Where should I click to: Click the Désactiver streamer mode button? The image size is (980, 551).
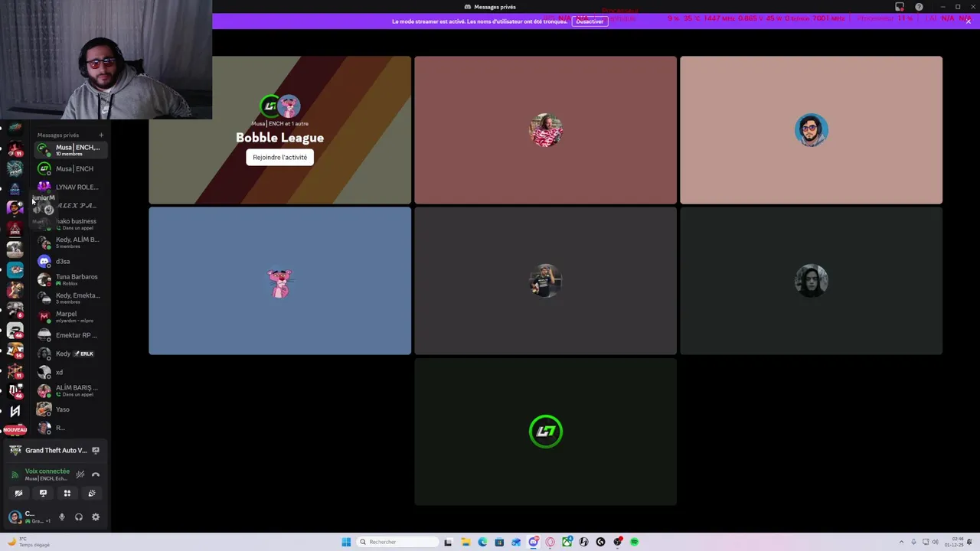click(x=590, y=21)
